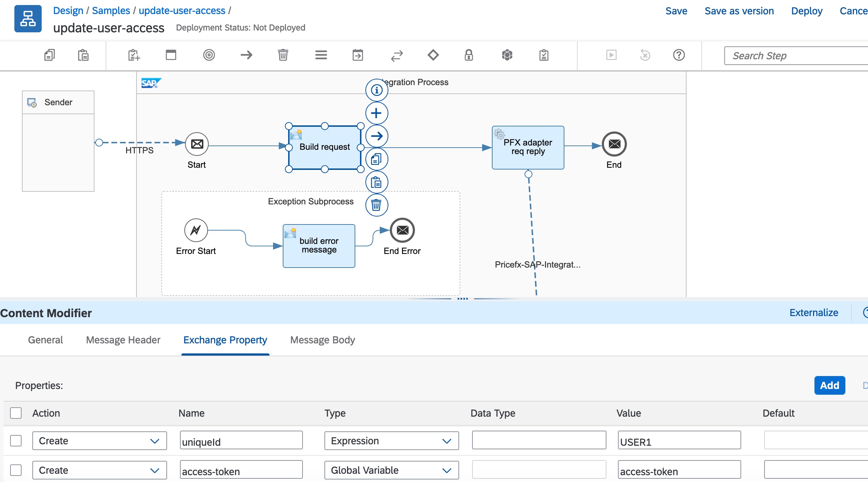Image resolution: width=868 pixels, height=482 pixels.
Task: Open Global Variable type dropdown
Action: pyautogui.click(x=391, y=470)
